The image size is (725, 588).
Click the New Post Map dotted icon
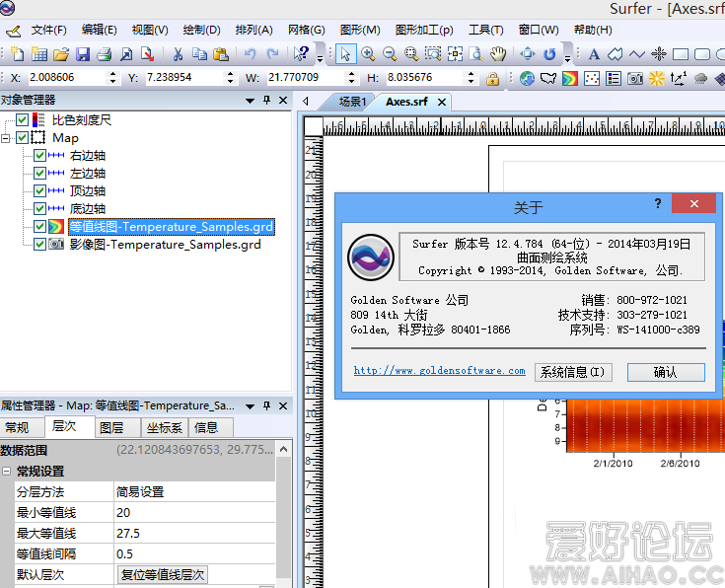point(592,79)
